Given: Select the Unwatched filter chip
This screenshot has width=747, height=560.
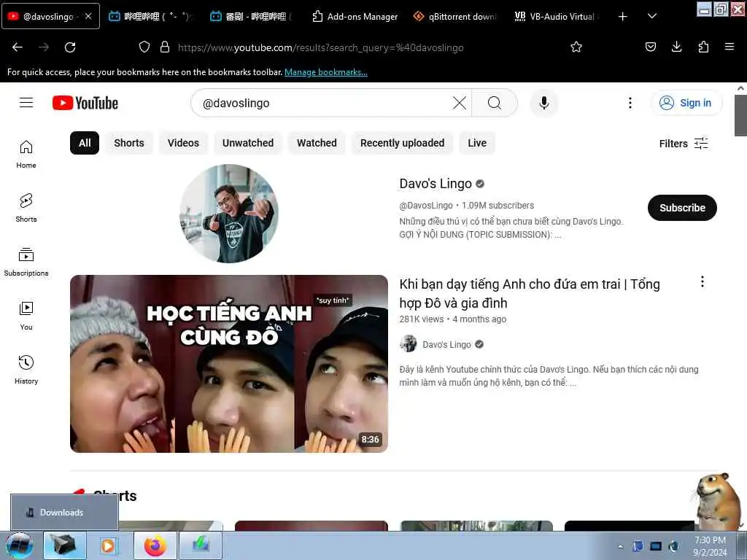Looking at the screenshot, I should (x=248, y=143).
